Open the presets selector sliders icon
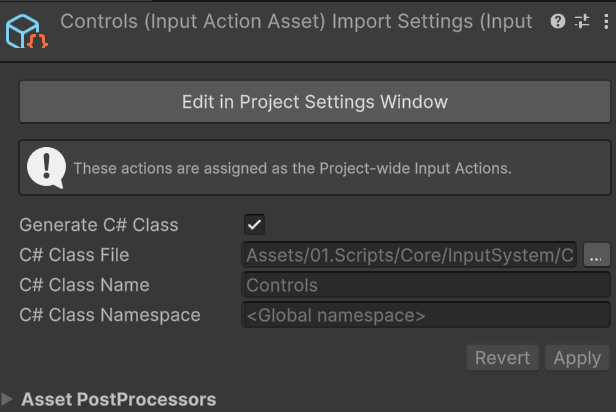This screenshot has width=616, height=412. 582,21
